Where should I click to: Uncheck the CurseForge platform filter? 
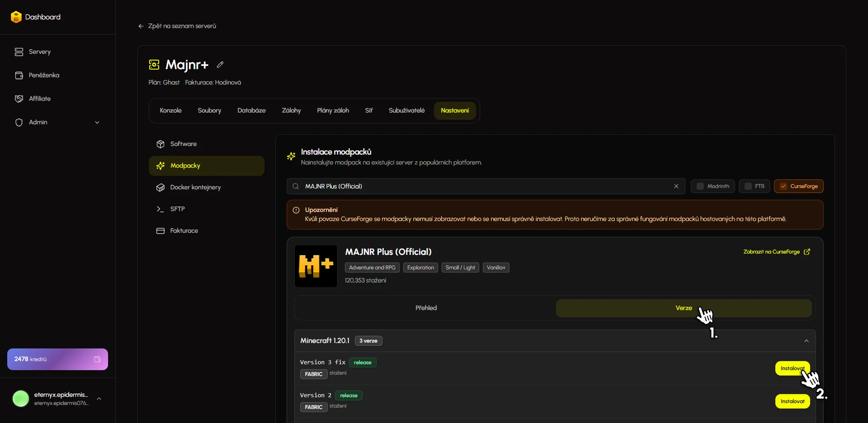(x=798, y=186)
